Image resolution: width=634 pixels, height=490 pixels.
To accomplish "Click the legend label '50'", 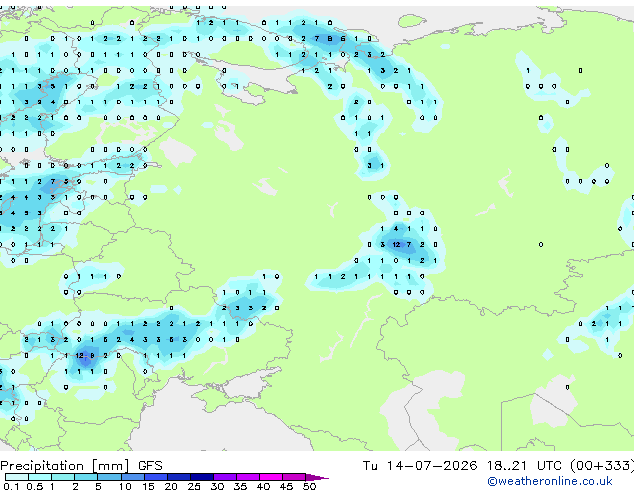I will (x=309, y=486).
